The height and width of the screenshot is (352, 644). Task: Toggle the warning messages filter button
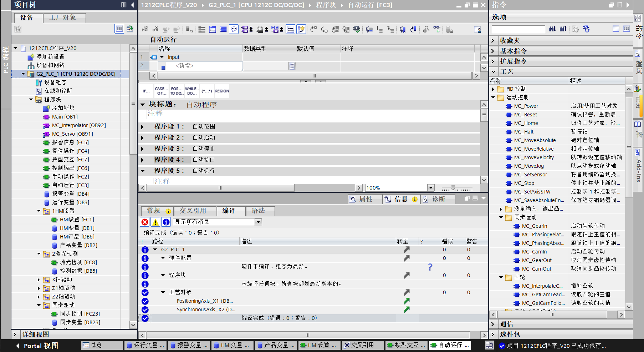(155, 222)
